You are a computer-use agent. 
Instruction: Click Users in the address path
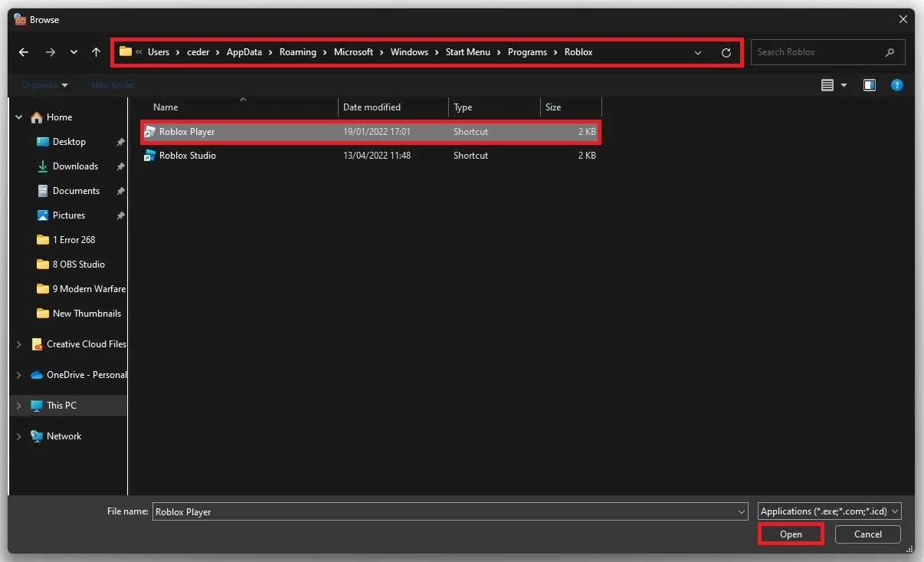[x=159, y=52]
